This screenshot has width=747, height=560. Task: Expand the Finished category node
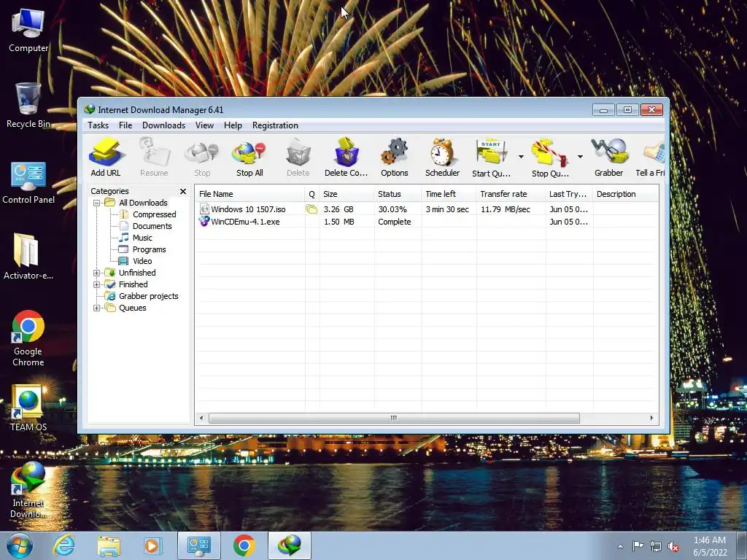(x=97, y=285)
